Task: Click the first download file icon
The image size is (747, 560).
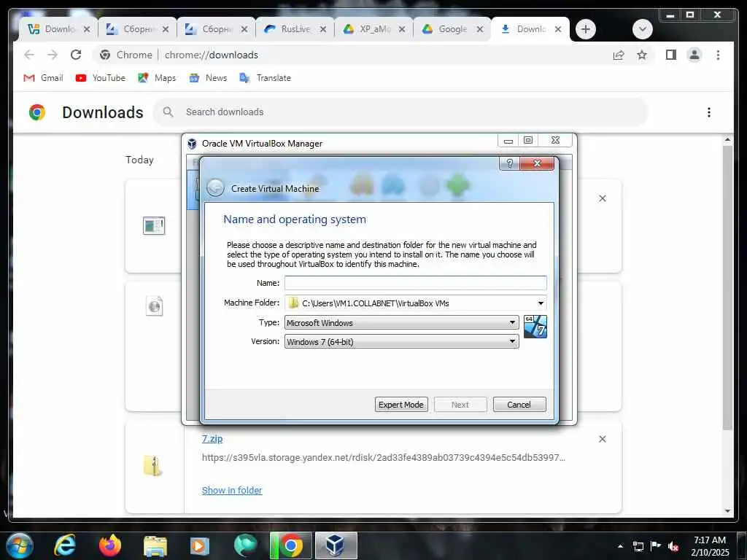Action: [x=154, y=225]
